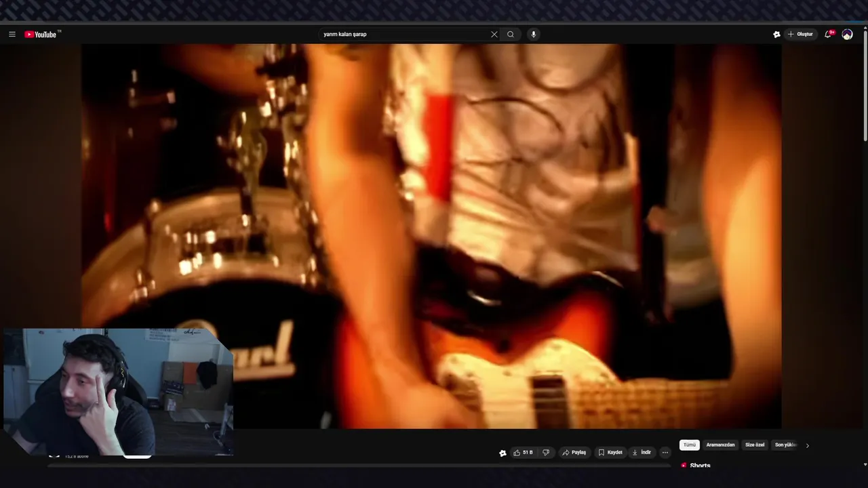868x488 pixels.
Task: Click the Shorts section heading
Action: pyautogui.click(x=700, y=466)
